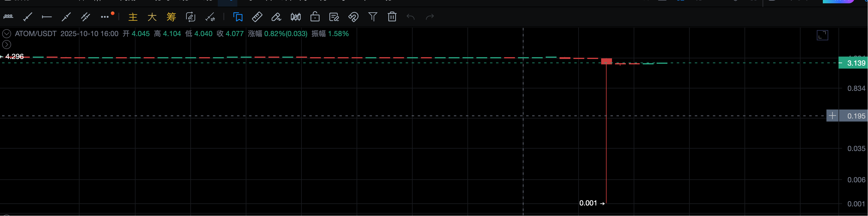Open the first drawing tool with three squares

pyautogui.click(x=8, y=17)
